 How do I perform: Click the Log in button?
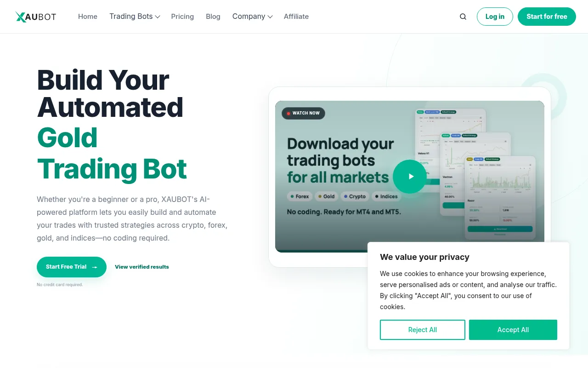(495, 17)
